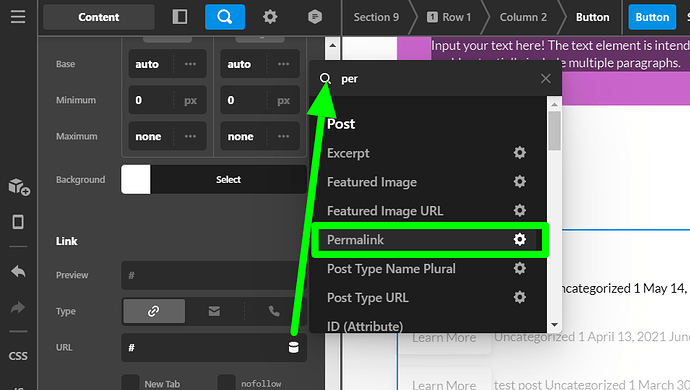The width and height of the screenshot is (690, 390).
Task: Open the hexagon element notes icon
Action: [315, 17]
